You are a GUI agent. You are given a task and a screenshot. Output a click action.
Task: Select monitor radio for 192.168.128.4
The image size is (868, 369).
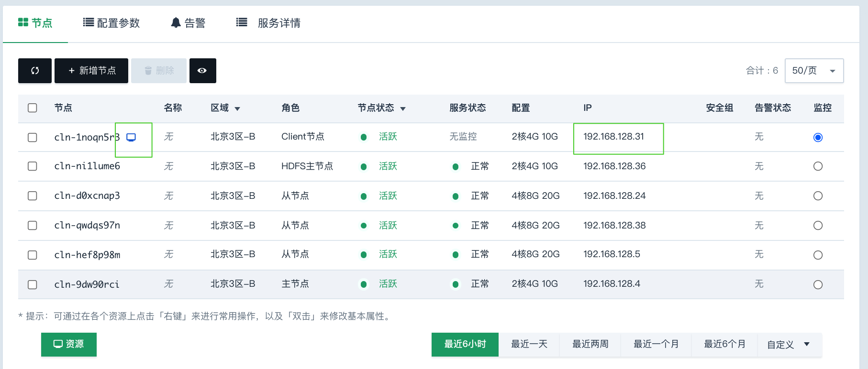(818, 285)
